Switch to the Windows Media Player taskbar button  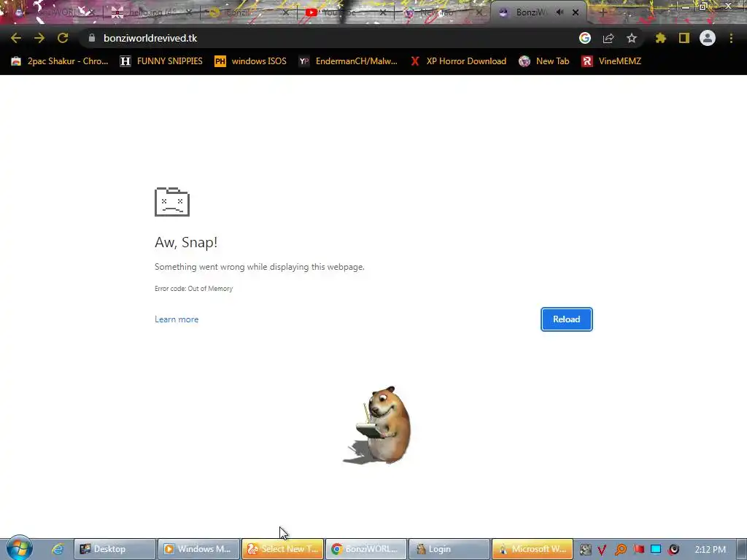198,549
